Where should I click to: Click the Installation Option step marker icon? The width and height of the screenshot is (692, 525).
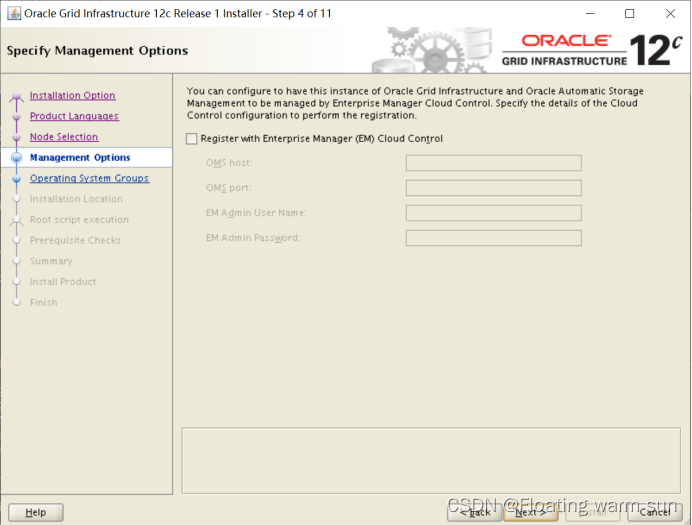(17, 96)
